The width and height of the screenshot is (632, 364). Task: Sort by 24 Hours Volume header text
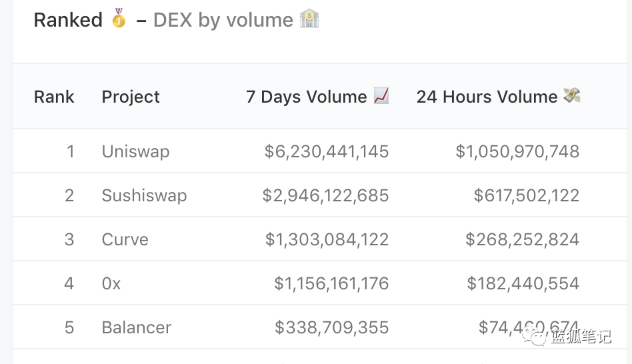(x=487, y=97)
